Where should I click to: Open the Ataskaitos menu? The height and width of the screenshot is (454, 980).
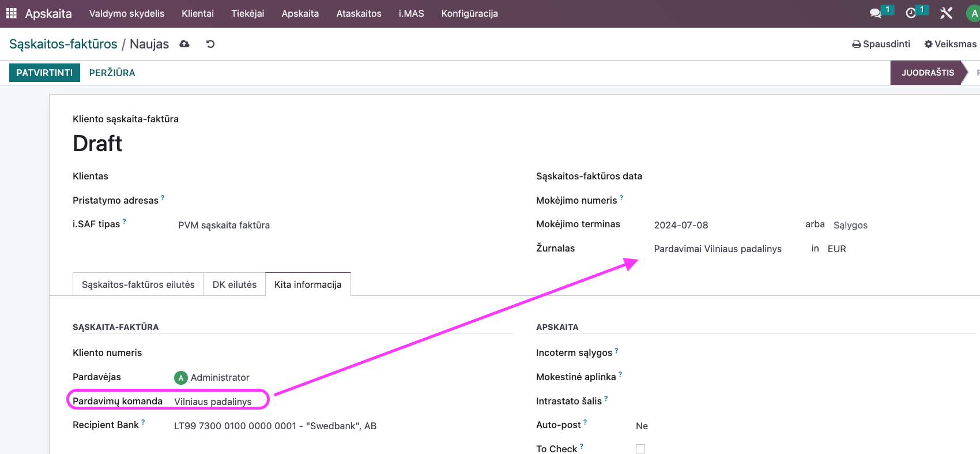359,13
